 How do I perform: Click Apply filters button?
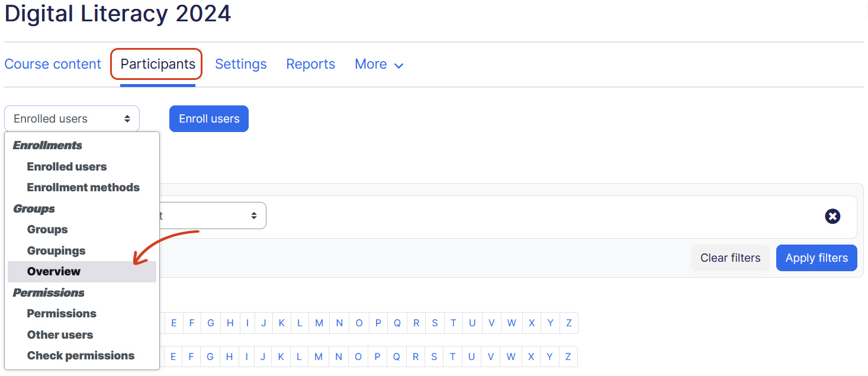point(816,258)
